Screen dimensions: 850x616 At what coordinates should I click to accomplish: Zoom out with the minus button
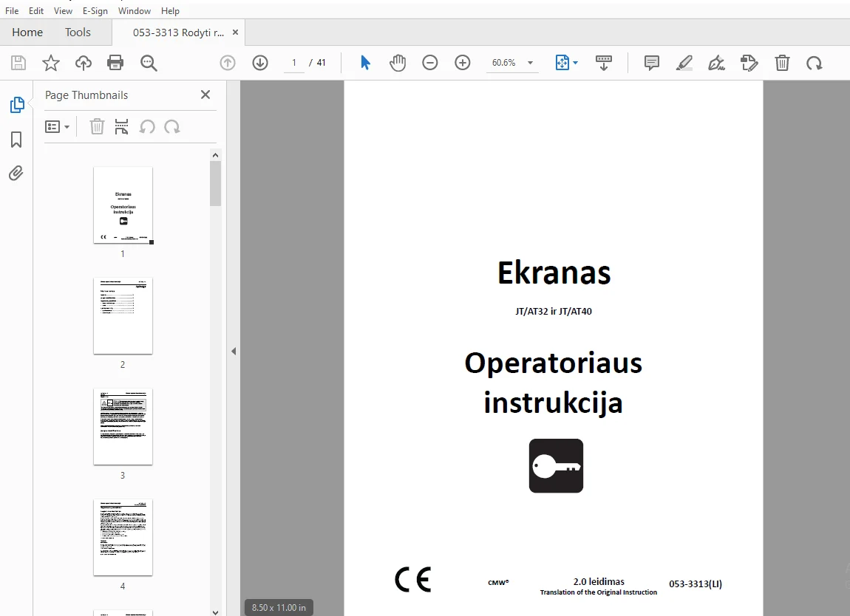click(430, 63)
